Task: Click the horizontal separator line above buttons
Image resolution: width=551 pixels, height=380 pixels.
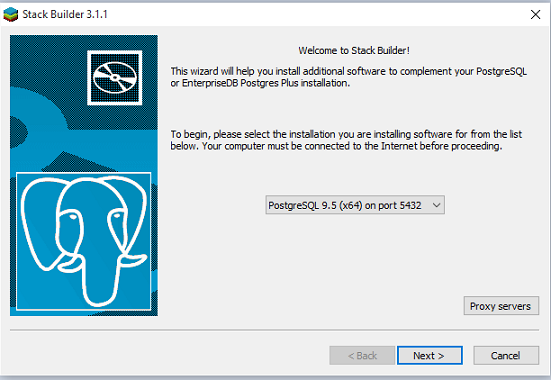Action: pyautogui.click(x=274, y=330)
